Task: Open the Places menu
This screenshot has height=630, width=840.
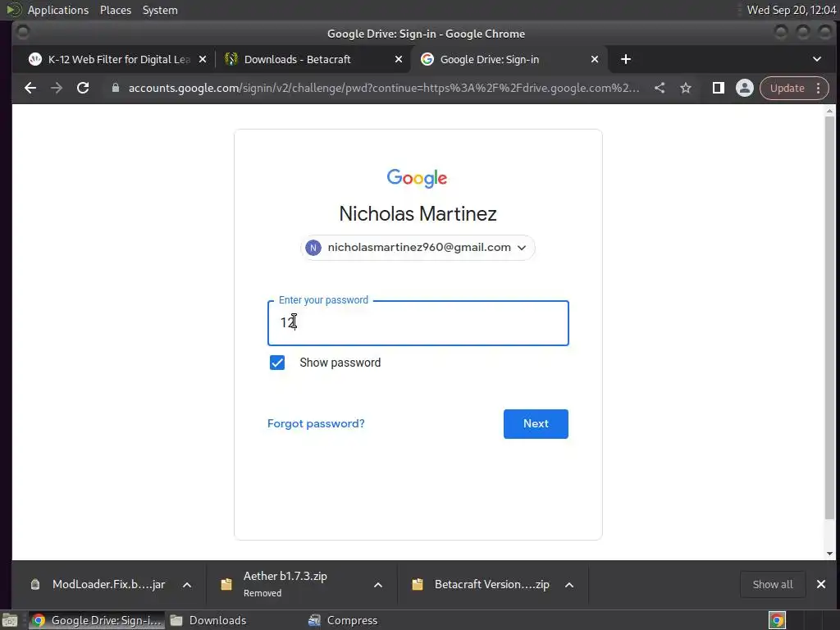Action: 116,10
